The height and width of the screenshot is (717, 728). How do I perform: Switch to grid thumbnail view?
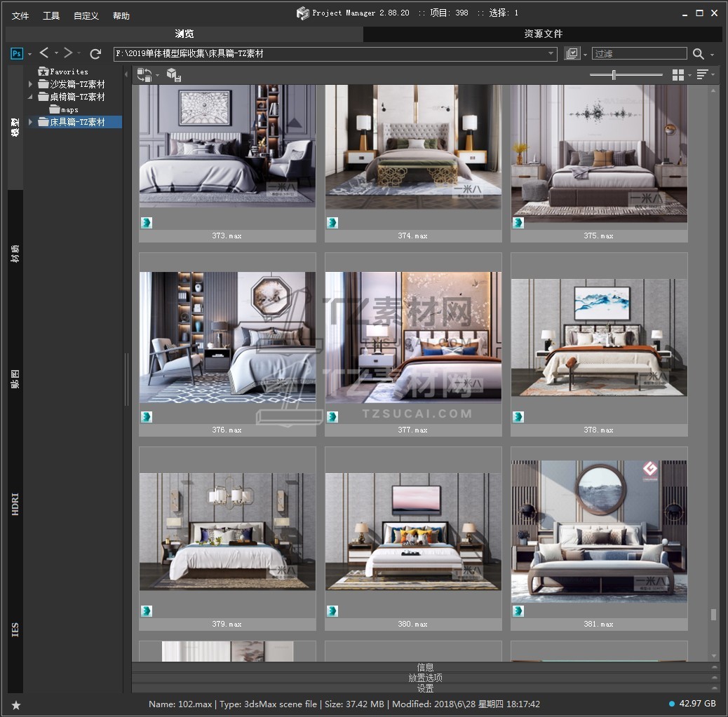(x=678, y=75)
